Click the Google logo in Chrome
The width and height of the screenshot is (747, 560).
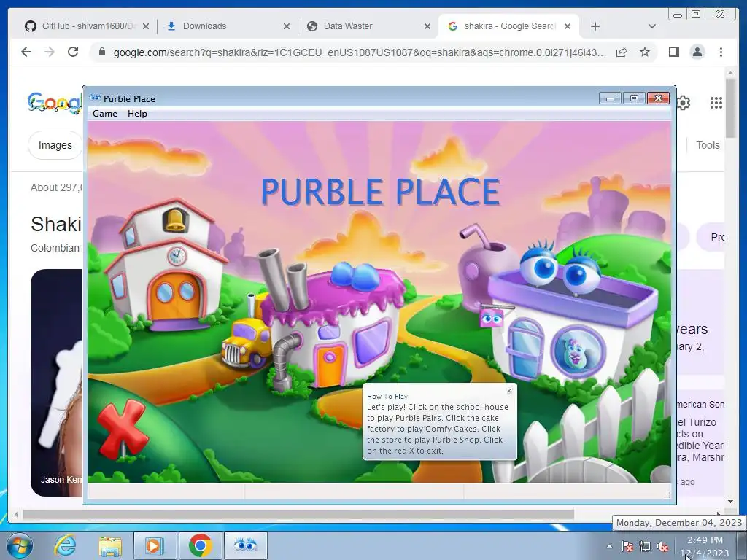point(54,103)
